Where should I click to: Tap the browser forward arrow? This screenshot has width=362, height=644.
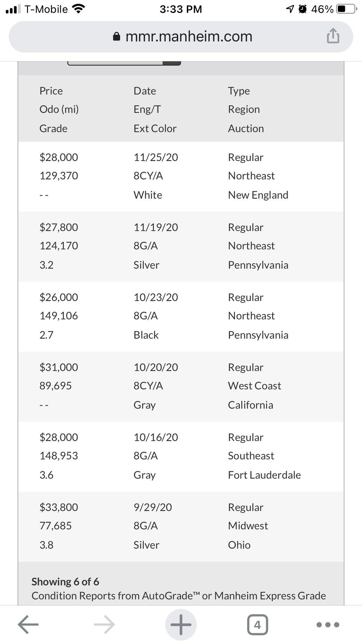105,624
